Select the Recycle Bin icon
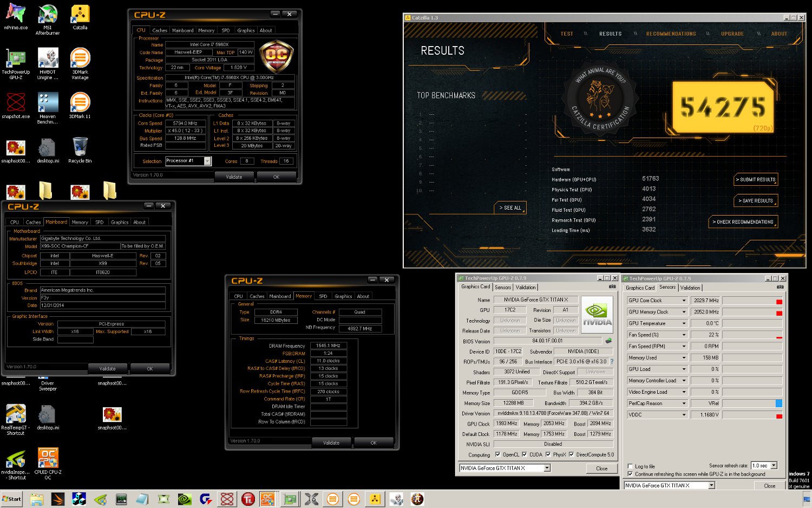The width and height of the screenshot is (812, 508). pos(80,150)
